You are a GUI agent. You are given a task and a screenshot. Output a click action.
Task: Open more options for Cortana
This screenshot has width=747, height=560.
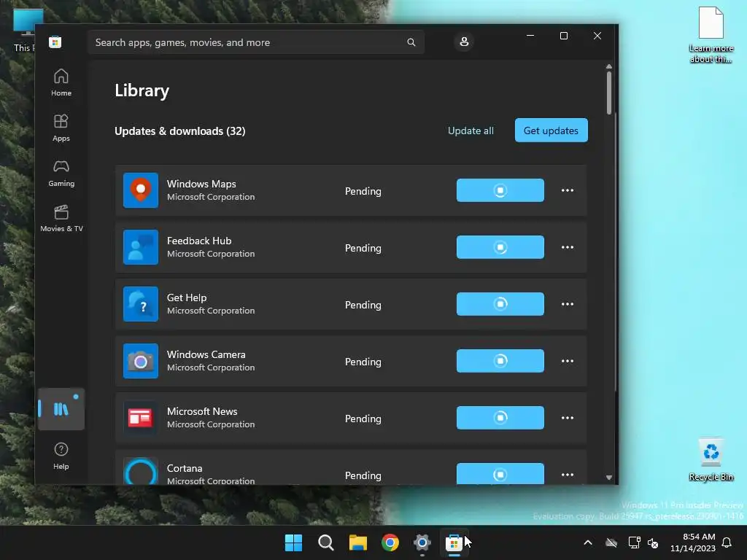pos(568,475)
